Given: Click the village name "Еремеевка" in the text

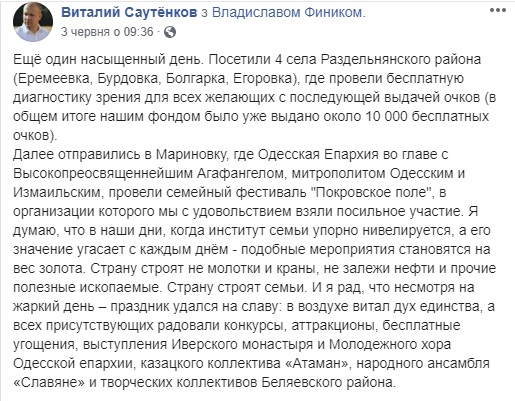Looking at the screenshot, I should coord(54,79).
